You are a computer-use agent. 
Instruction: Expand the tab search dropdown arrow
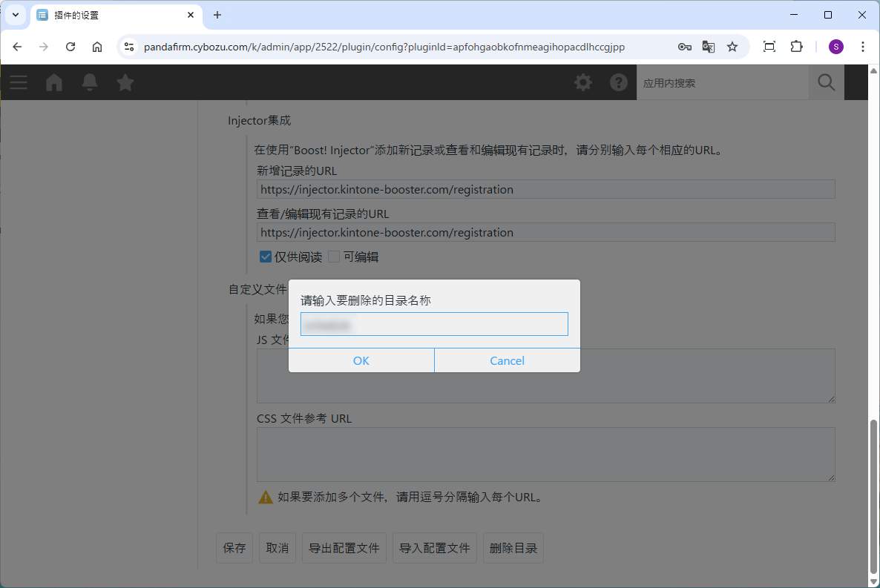pos(16,15)
